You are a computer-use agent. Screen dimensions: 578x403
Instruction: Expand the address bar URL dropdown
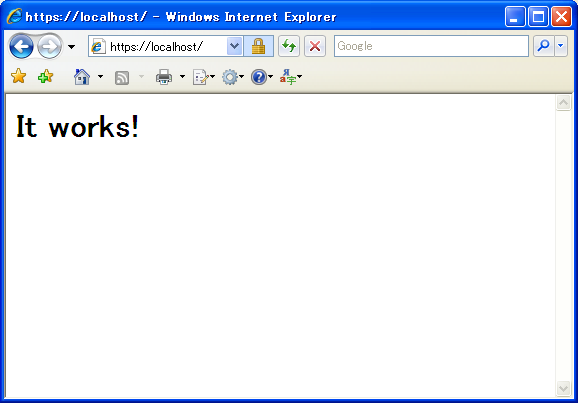pos(234,46)
